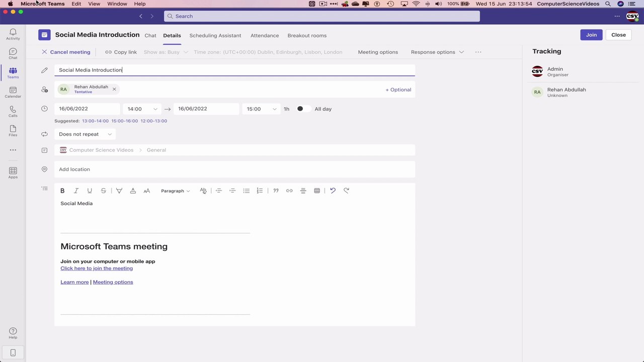Screen dimensions: 644x362
Task: Undo the last edit in editor
Action: (x=333, y=191)
